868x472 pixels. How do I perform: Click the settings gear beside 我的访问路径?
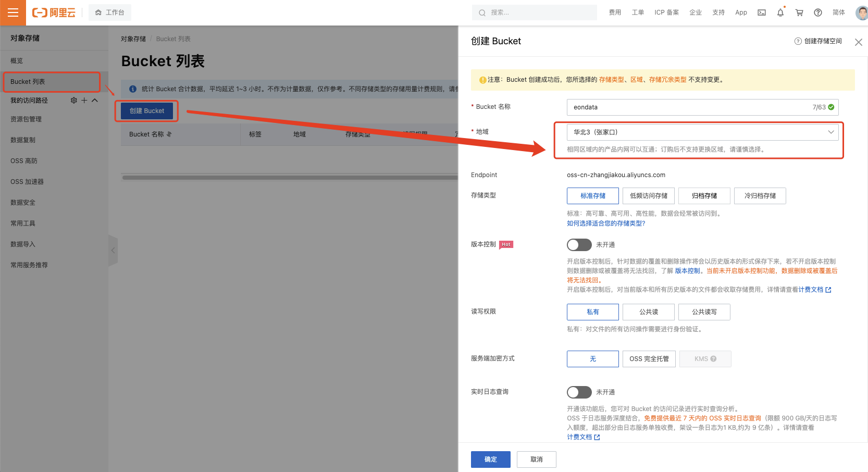pyautogui.click(x=73, y=100)
